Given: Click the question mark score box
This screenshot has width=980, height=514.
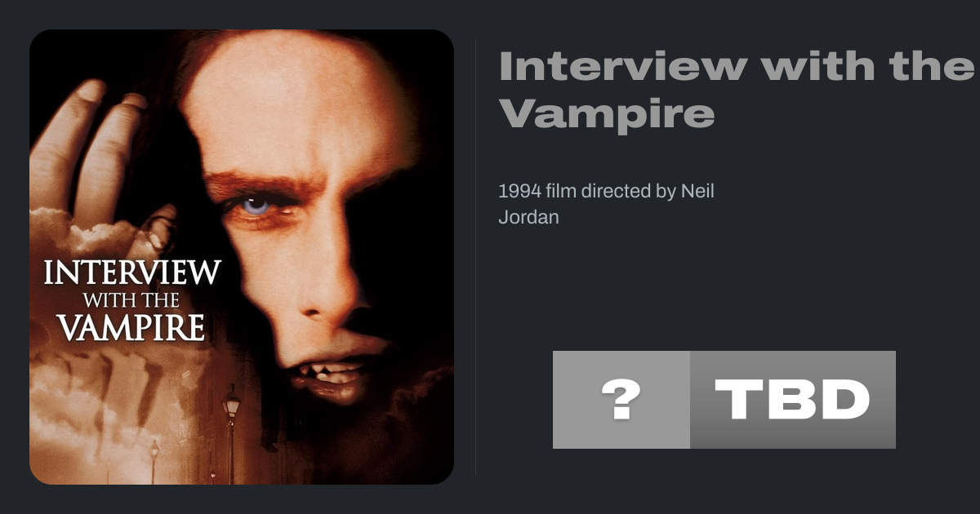Looking at the screenshot, I should [x=621, y=400].
